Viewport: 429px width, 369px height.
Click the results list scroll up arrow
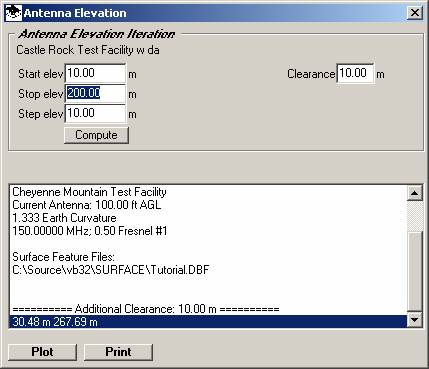pos(415,193)
